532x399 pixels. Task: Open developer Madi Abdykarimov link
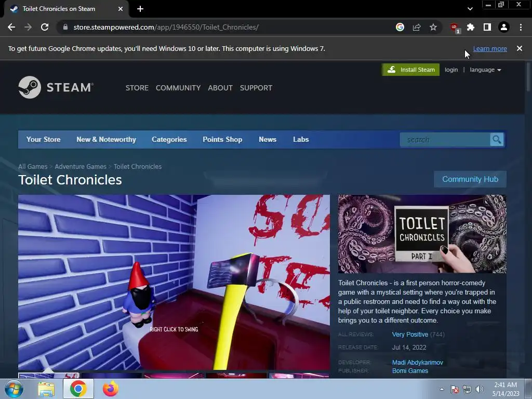[418, 362]
